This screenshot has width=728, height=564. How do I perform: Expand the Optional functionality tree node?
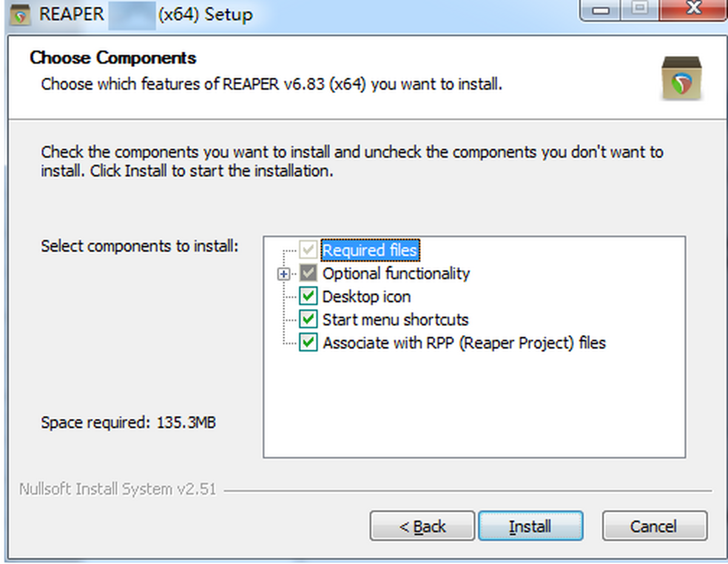coord(283,274)
